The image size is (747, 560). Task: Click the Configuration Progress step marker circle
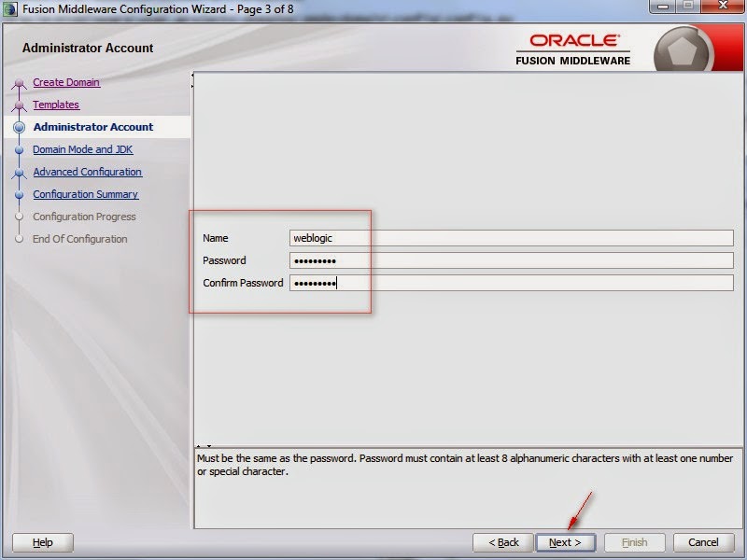pyautogui.click(x=19, y=217)
